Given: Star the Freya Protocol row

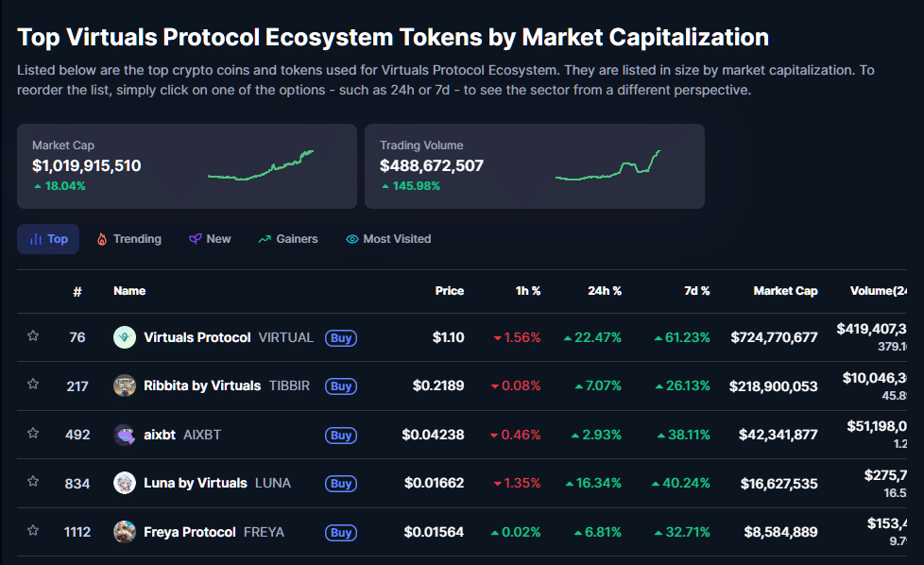Looking at the screenshot, I should [x=33, y=532].
